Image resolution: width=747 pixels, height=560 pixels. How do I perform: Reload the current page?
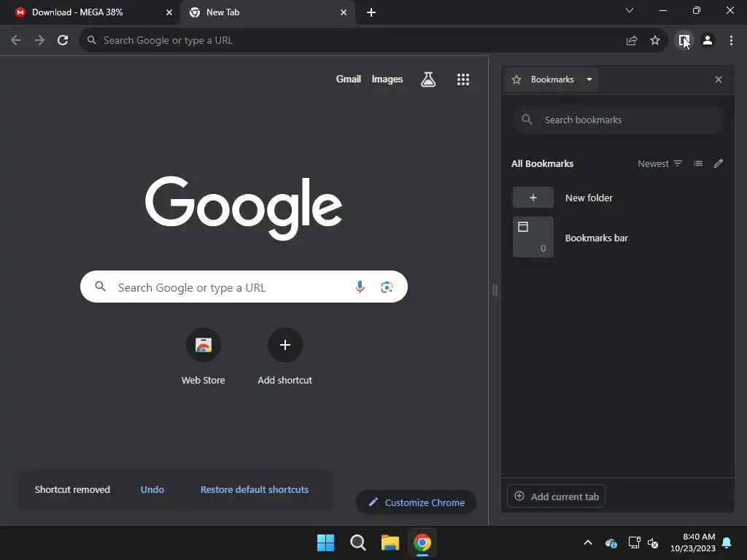[63, 41]
